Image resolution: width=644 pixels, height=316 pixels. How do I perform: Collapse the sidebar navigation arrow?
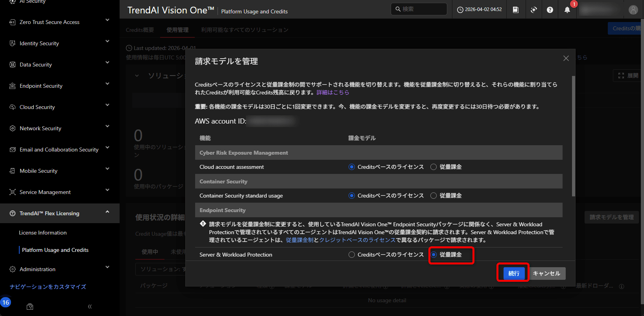90,307
